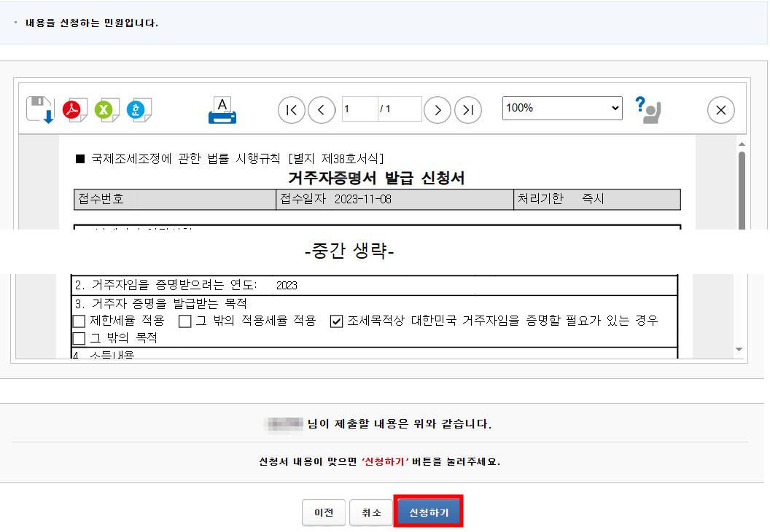Print the application form

coord(222,109)
